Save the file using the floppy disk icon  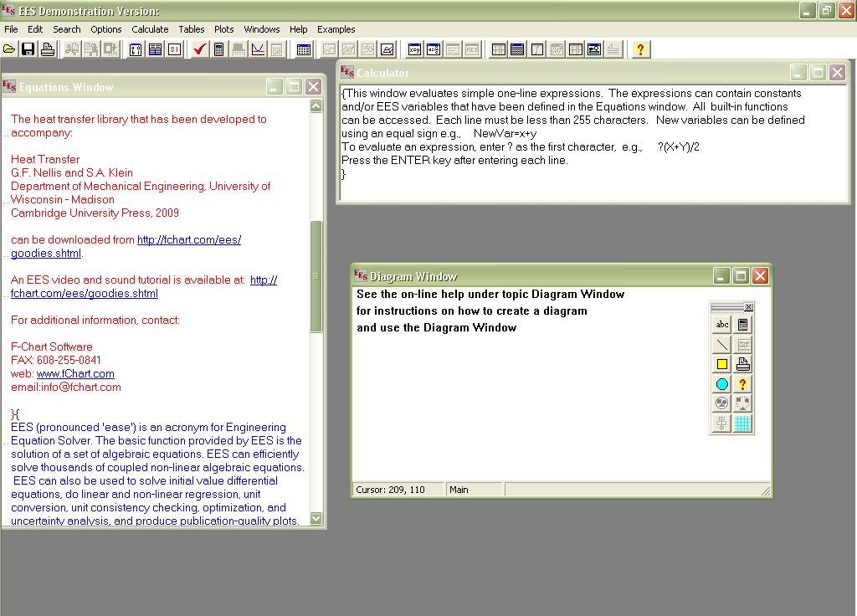click(28, 49)
